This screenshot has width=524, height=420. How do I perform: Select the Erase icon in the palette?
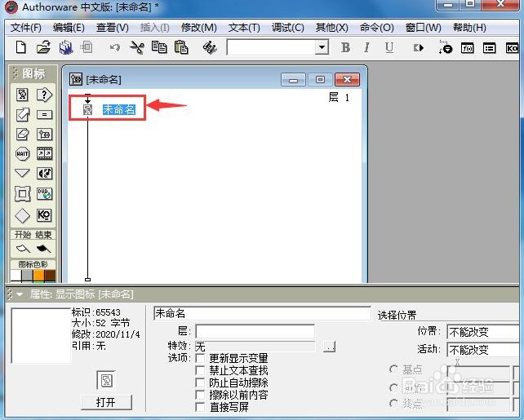pos(22,135)
